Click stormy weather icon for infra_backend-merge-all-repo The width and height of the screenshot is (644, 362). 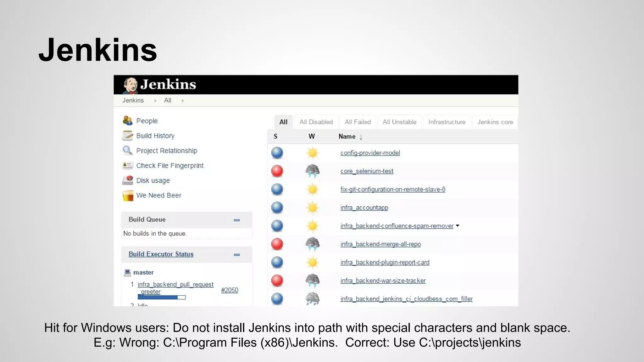(x=312, y=244)
